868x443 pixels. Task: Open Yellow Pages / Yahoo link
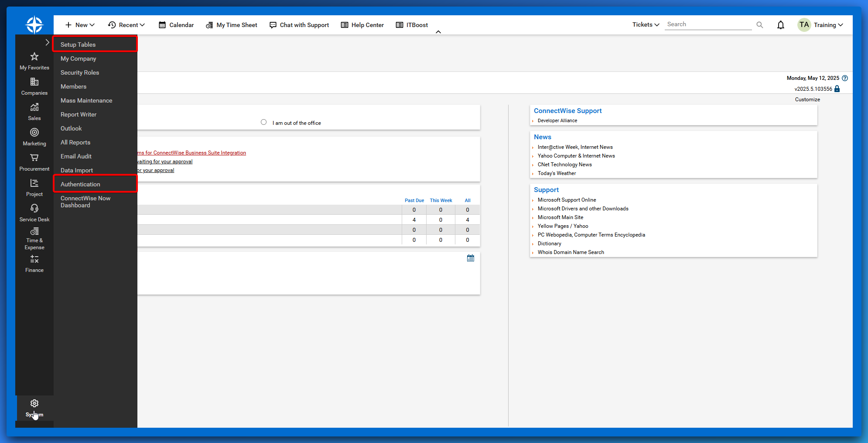pyautogui.click(x=563, y=226)
